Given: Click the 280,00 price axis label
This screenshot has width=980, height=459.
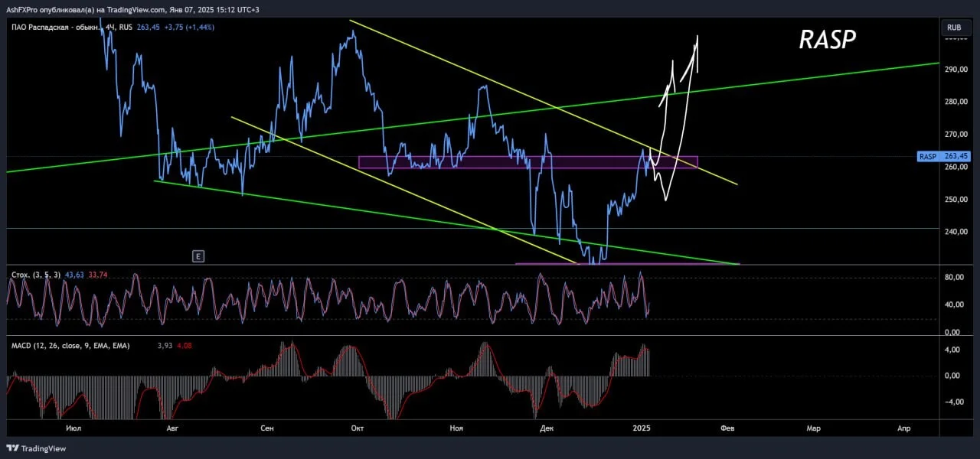Looking at the screenshot, I should [x=955, y=102].
